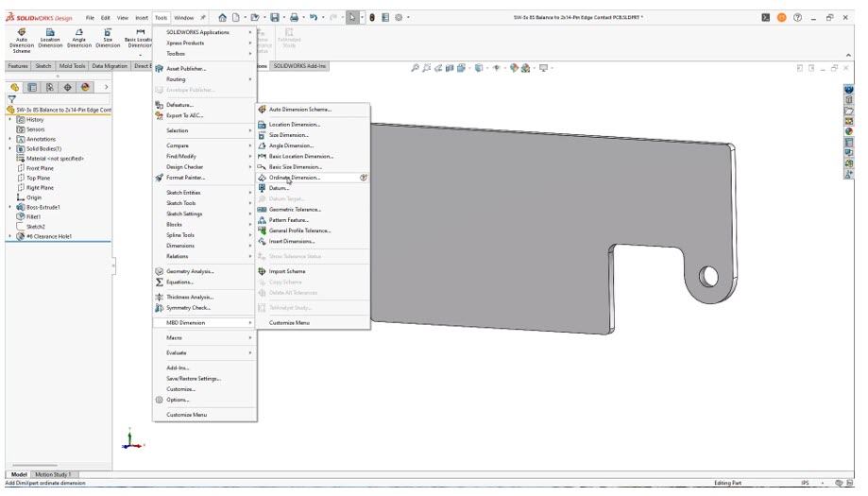Open the Evaluate submenu
Screen dimensions: 868x496
point(177,352)
